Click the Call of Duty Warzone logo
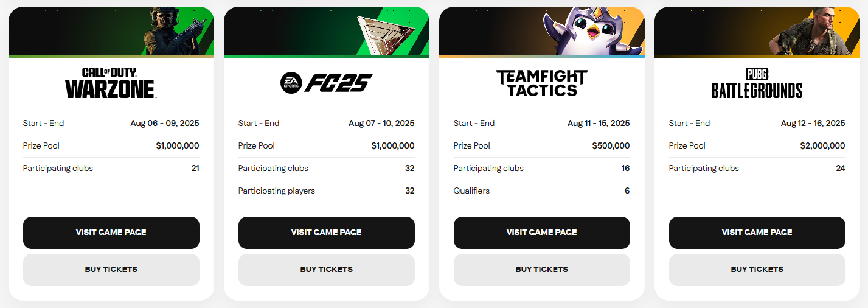 tap(111, 83)
